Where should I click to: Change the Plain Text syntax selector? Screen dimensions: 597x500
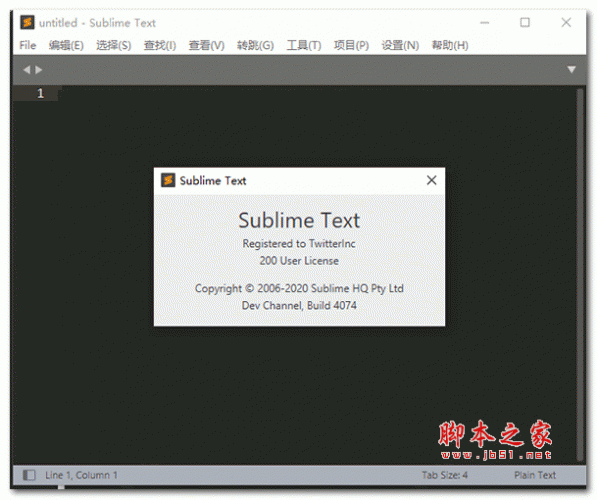535,475
